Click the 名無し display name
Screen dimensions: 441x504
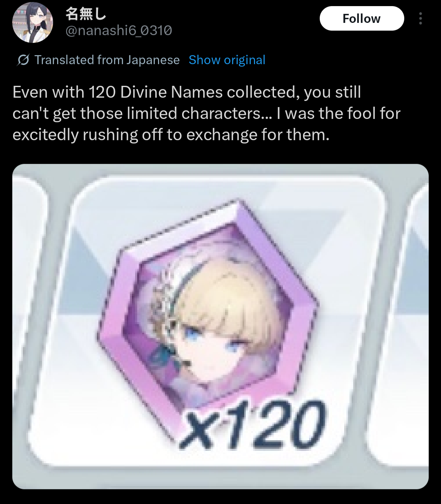click(86, 14)
